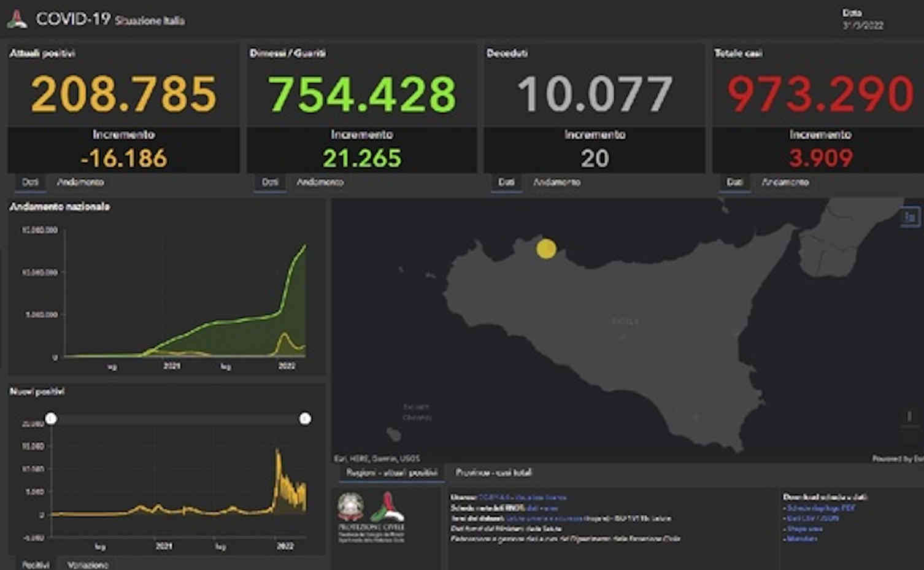Open the Scheda riepilogo PDF link
This screenshot has width=924, height=570.
821,508
